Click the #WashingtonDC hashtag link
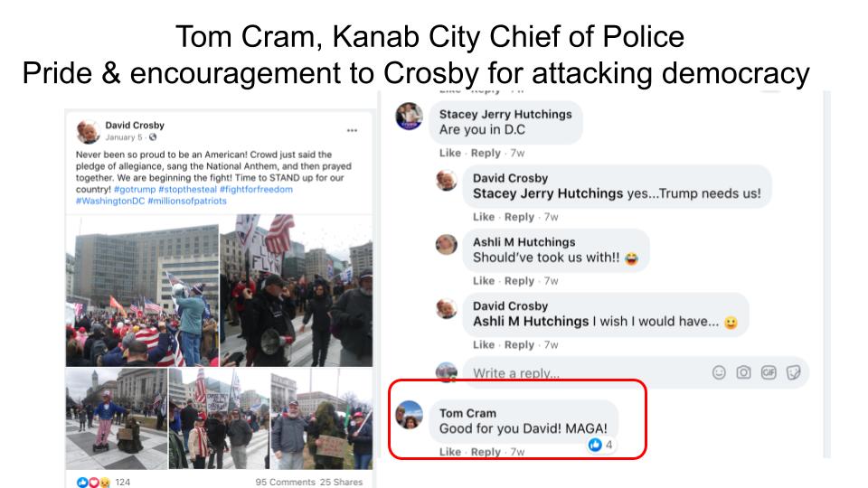 click(110, 201)
